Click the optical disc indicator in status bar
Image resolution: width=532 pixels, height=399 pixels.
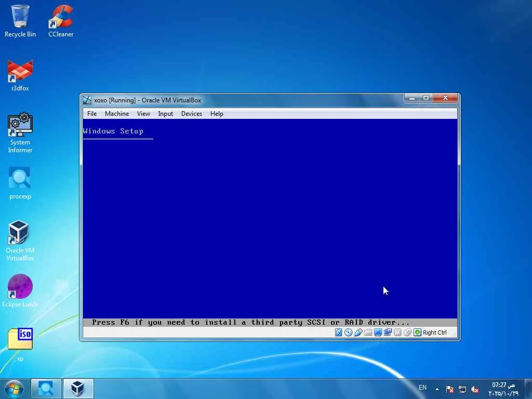[x=348, y=332]
